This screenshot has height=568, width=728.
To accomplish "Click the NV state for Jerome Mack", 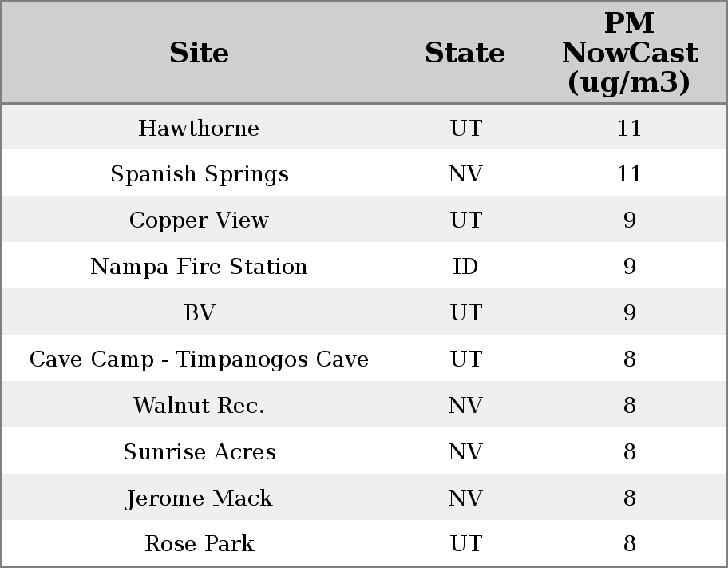I will point(465,498).
